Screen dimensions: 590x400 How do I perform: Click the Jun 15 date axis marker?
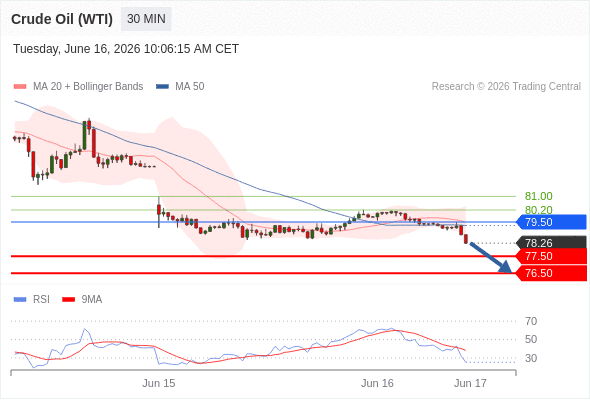coord(158,383)
